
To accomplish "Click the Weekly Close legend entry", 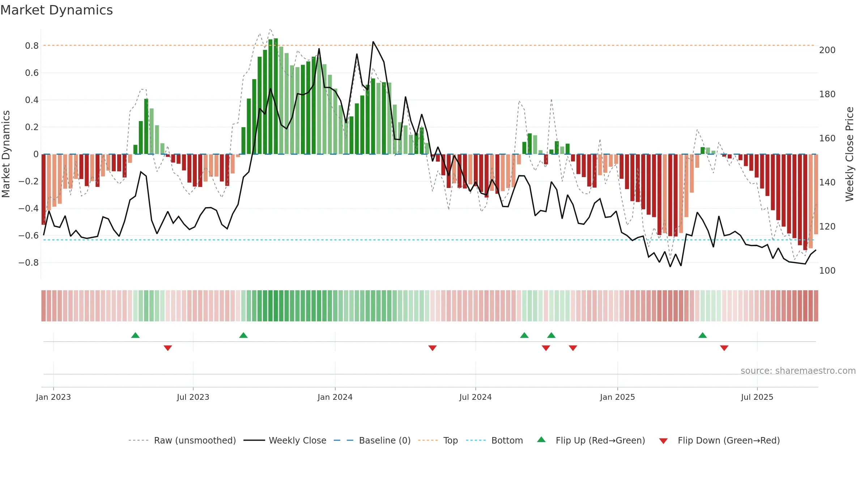I will point(285,440).
